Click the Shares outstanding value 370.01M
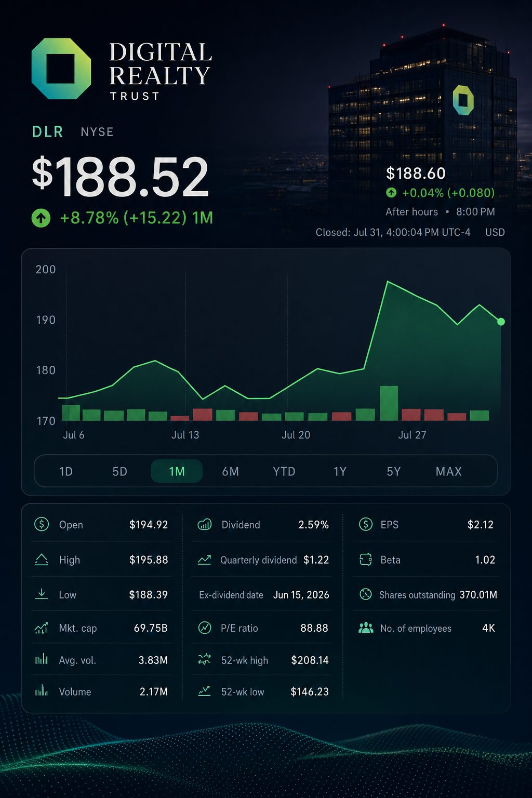 (478, 594)
